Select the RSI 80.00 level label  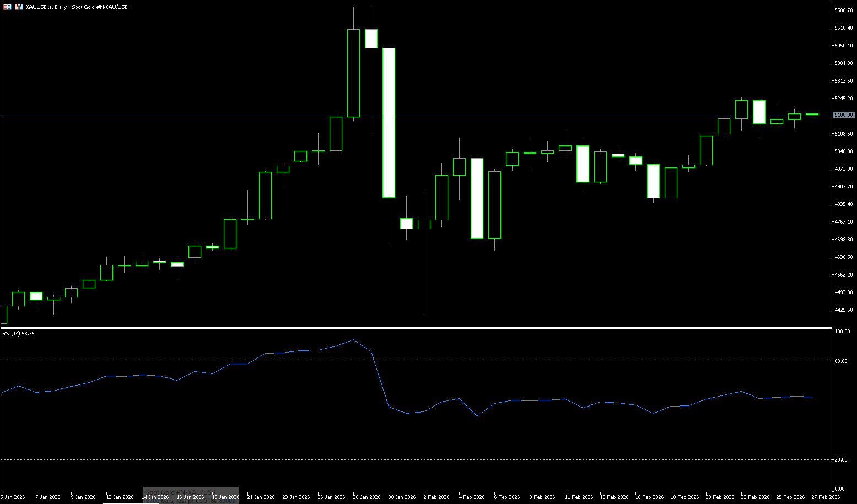click(841, 361)
